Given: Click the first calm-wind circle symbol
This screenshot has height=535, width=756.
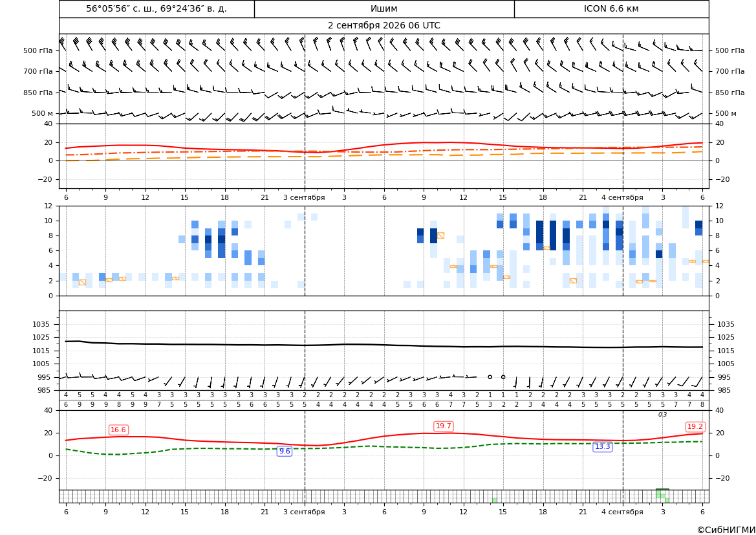Looking at the screenshot, I should (x=490, y=377).
